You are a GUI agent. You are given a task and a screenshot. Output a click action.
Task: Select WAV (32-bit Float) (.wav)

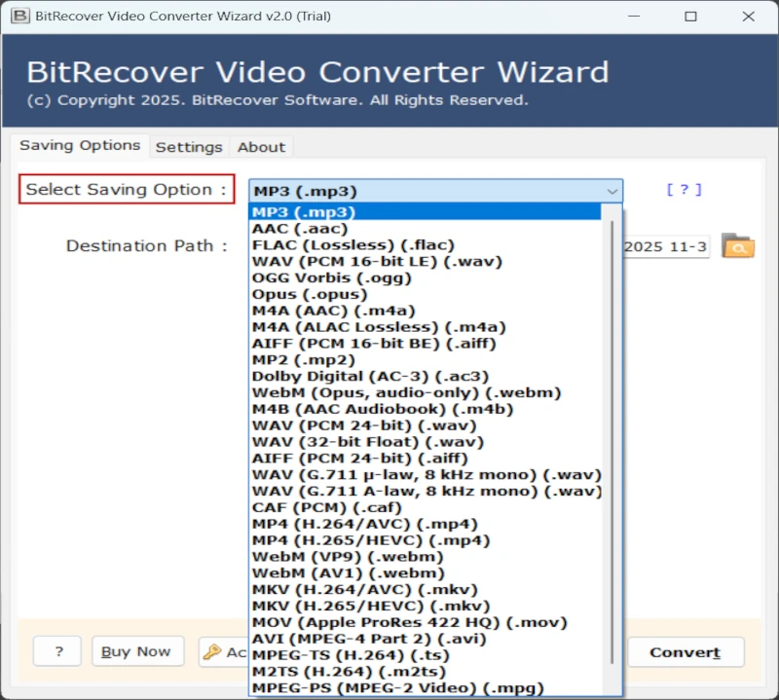tap(425, 442)
